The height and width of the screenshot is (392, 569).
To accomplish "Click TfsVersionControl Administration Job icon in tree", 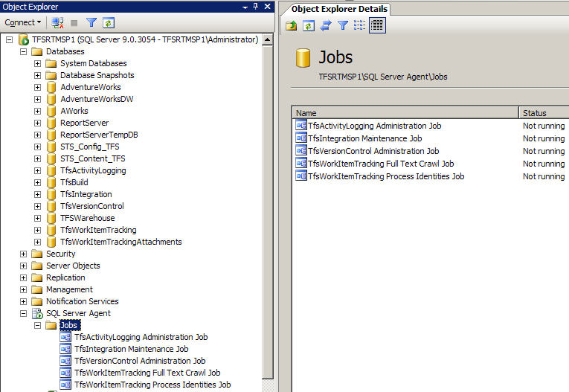I will [x=65, y=362].
